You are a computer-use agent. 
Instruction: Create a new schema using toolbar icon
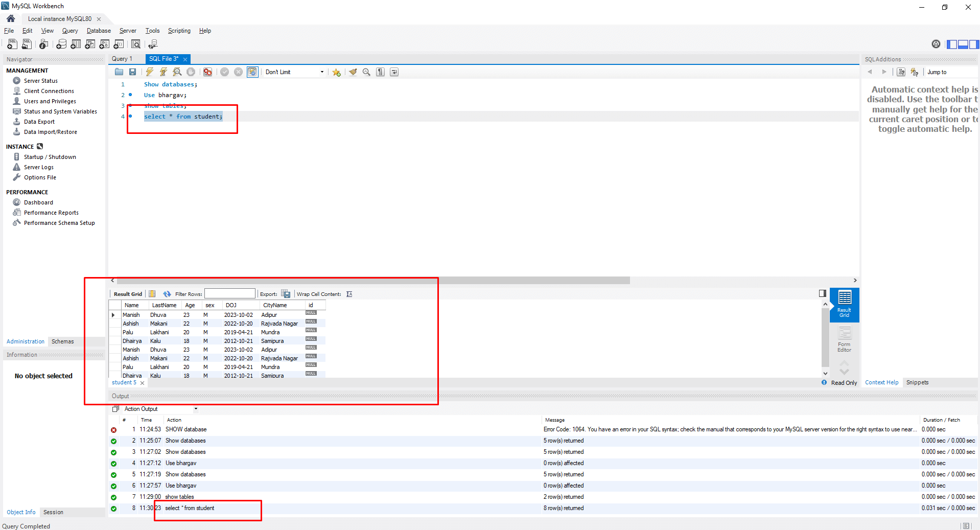pos(61,44)
